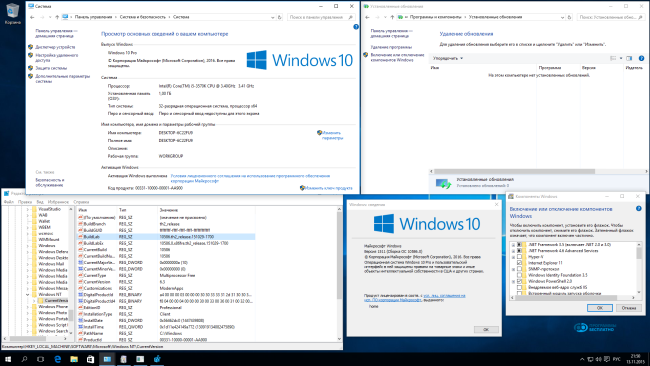This screenshot has width=650, height=366.
Task: Toggle the preview pane in Installed Updates
Action: coord(629,58)
